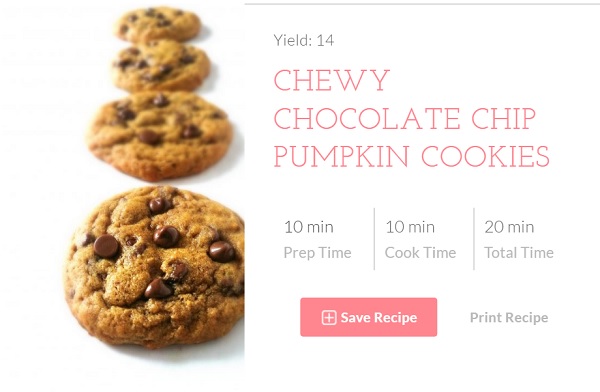
Task: Click the 20 min total time value
Action: [x=509, y=227]
